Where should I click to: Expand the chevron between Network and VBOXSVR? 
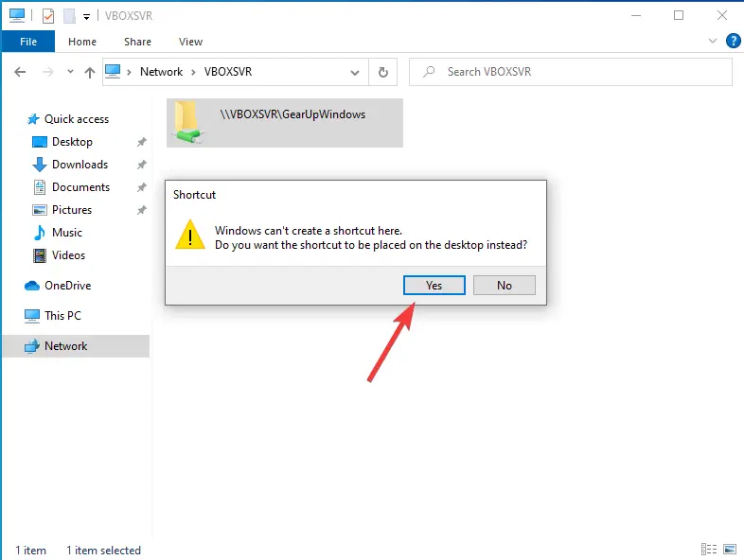[x=193, y=72]
